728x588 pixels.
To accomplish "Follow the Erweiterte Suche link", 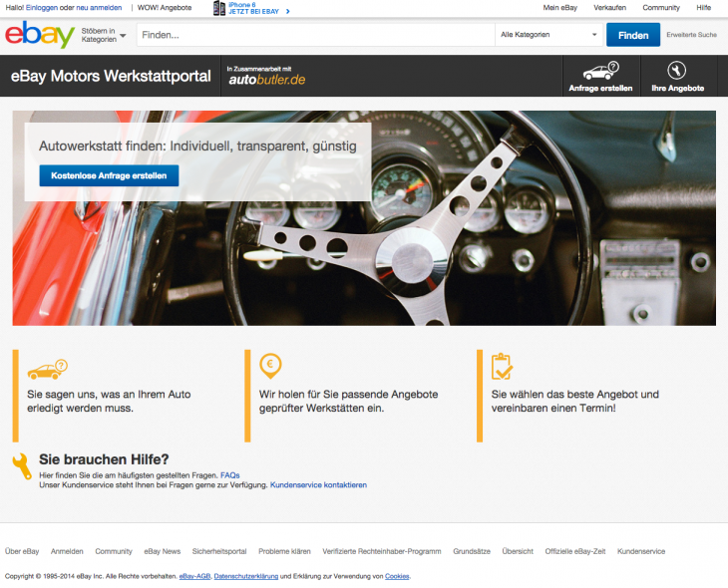I will click(692, 35).
